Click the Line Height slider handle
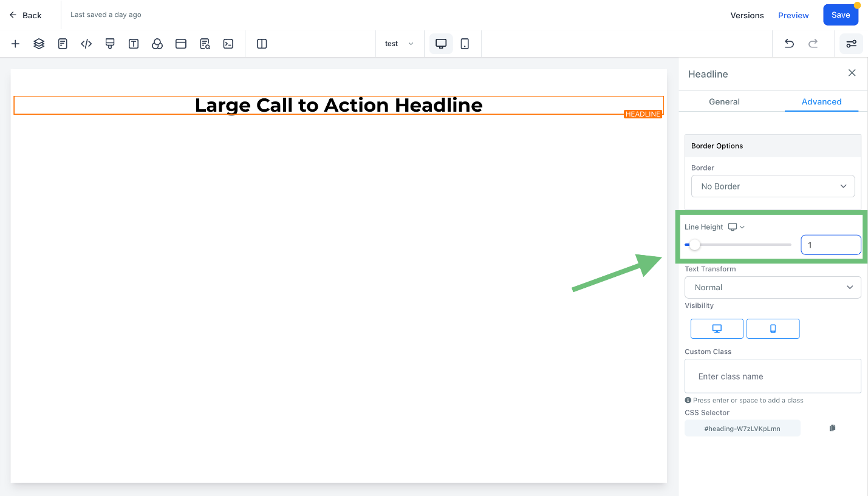The image size is (868, 496). 695,245
